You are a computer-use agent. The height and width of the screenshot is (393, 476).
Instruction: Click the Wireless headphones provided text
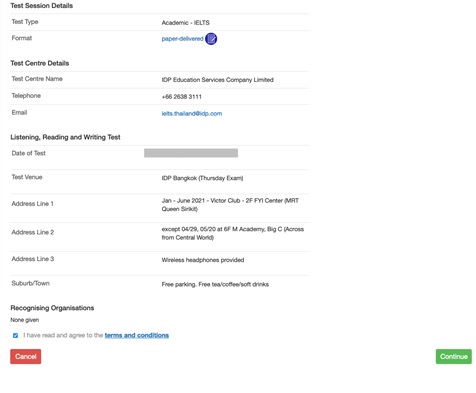(203, 260)
